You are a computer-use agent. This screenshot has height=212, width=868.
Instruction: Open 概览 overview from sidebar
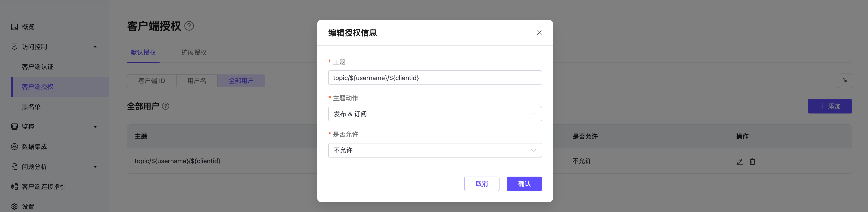[28, 27]
